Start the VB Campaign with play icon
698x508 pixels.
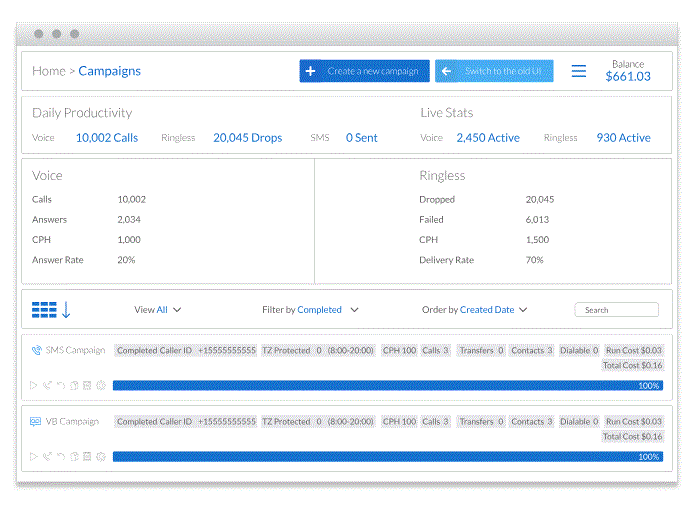click(x=33, y=456)
